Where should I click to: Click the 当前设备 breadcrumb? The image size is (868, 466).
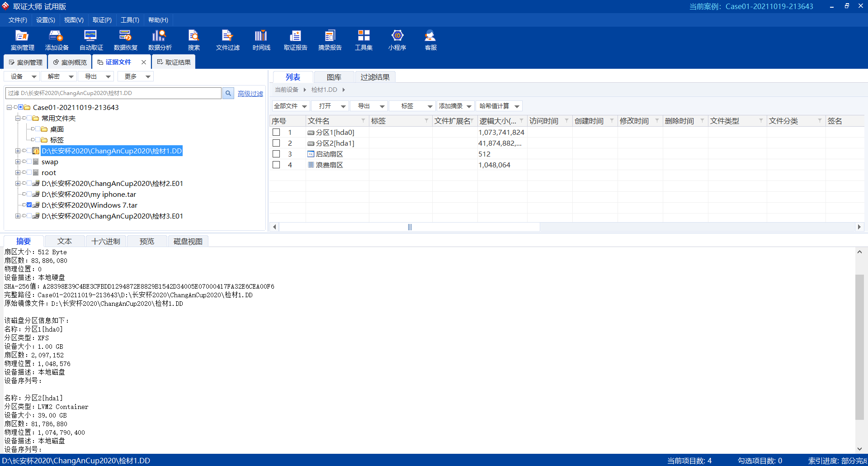[287, 90]
